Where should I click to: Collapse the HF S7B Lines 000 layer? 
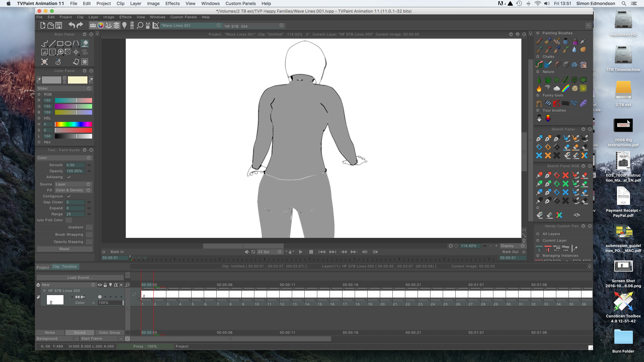pyautogui.click(x=44, y=291)
